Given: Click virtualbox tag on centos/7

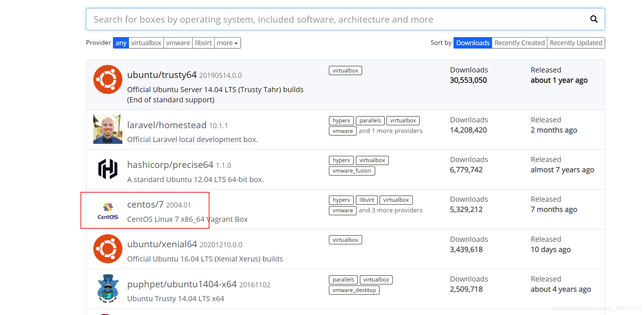Looking at the screenshot, I should [396, 200].
